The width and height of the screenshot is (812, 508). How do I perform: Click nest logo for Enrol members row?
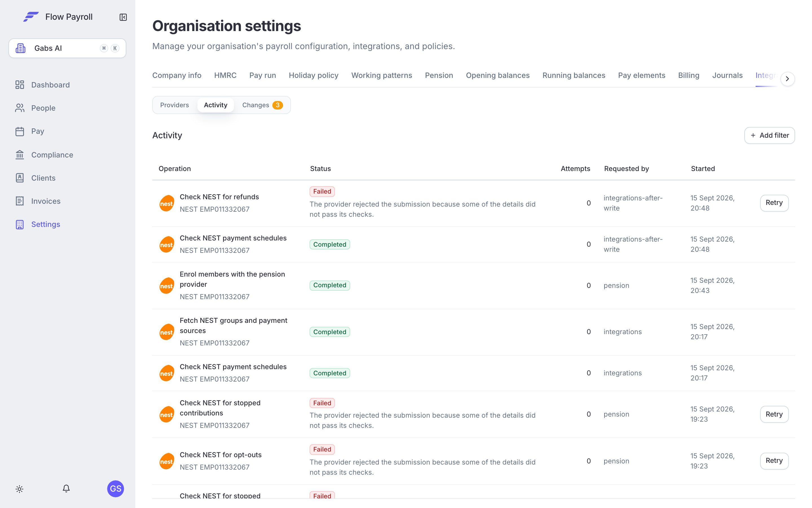tap(166, 286)
